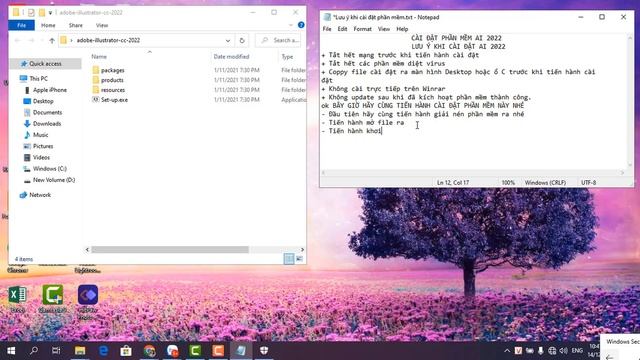Launch Microsoft Edge from taskbar

click(x=103, y=351)
